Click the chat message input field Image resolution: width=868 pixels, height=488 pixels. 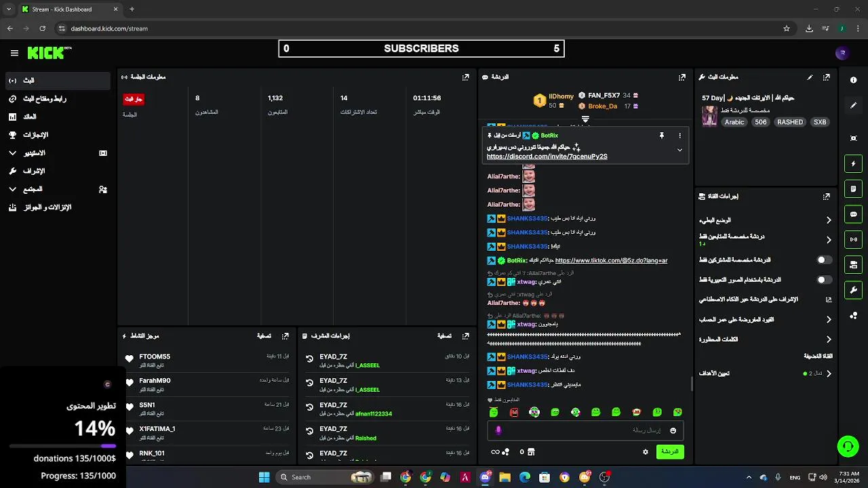585,430
